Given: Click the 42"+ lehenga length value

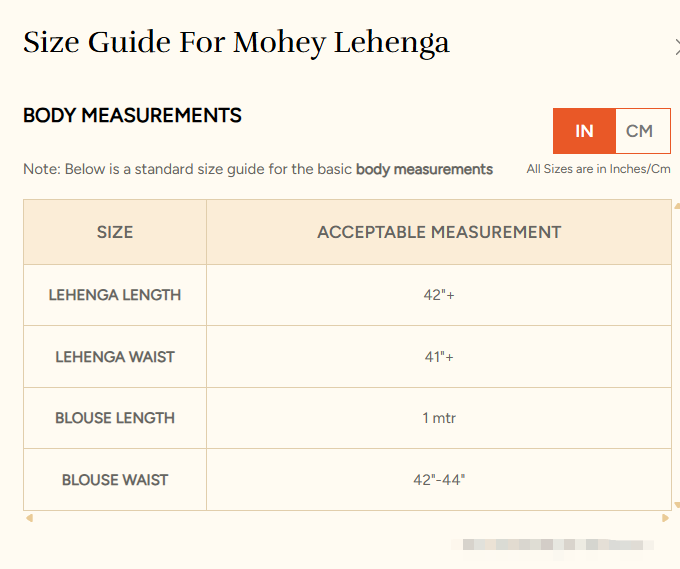Looking at the screenshot, I should coord(439,295).
